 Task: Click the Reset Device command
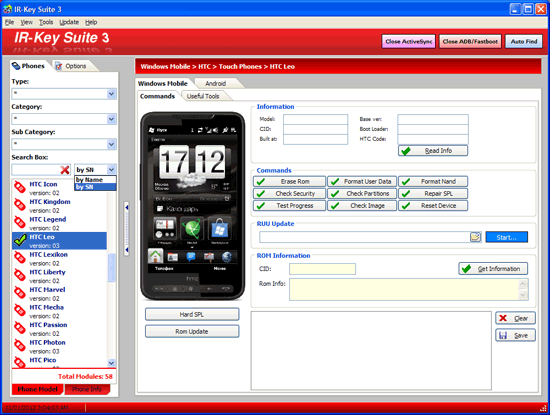tap(433, 206)
